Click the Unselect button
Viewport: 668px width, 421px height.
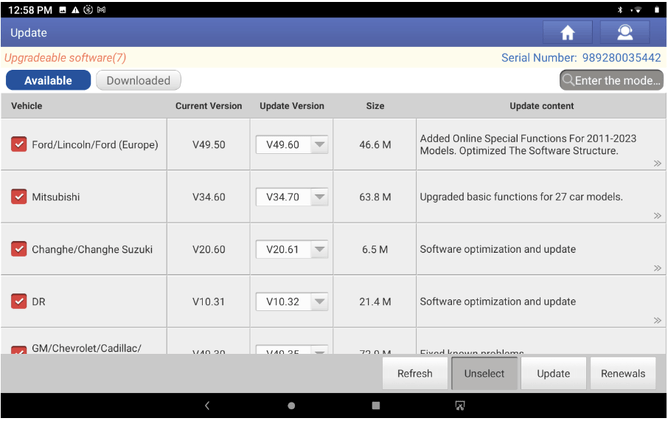pos(484,373)
